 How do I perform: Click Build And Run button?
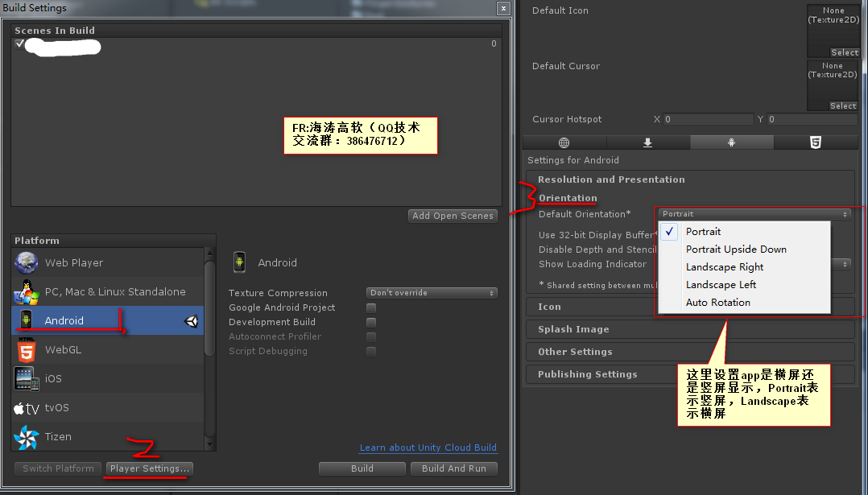click(454, 468)
